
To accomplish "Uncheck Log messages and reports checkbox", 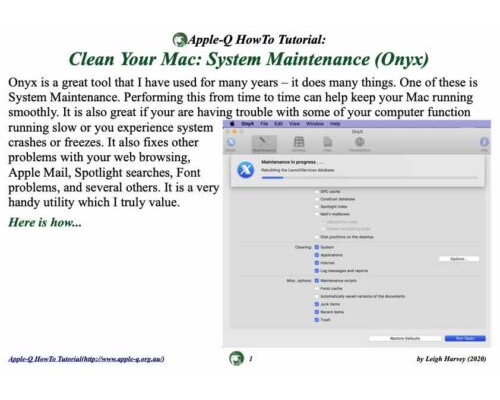I will click(317, 271).
